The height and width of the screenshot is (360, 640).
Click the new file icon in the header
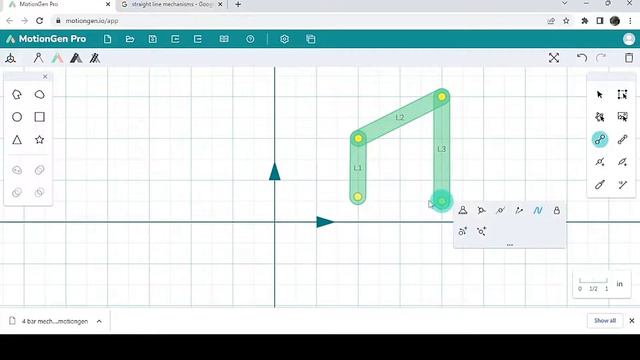click(107, 39)
